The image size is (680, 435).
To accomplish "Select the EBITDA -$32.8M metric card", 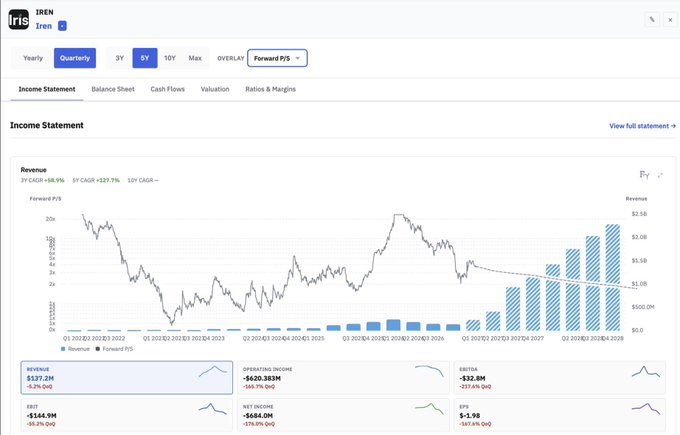I will pyautogui.click(x=559, y=378).
